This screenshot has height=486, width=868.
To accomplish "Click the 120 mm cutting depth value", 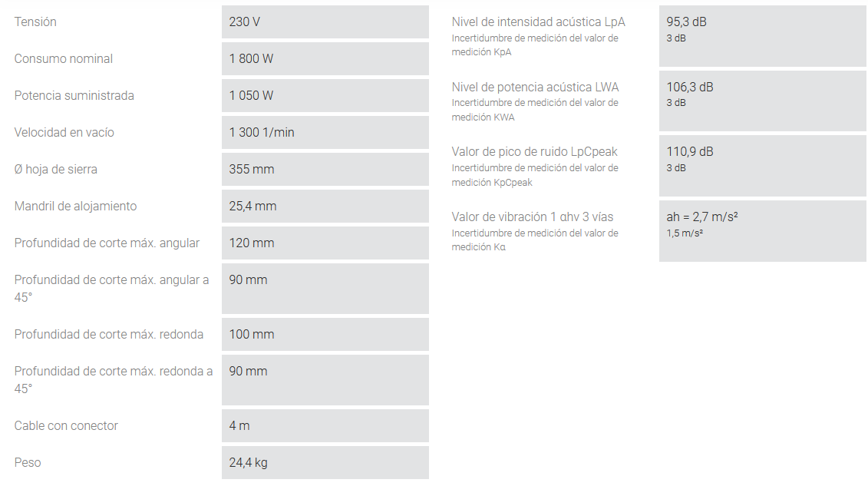I will point(252,243).
